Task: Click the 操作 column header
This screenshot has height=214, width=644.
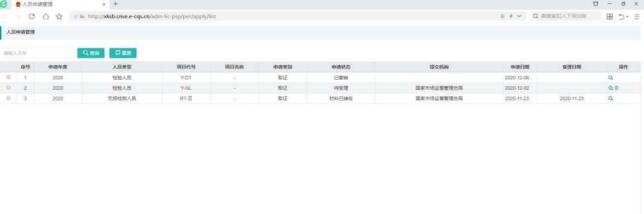Action: click(623, 67)
